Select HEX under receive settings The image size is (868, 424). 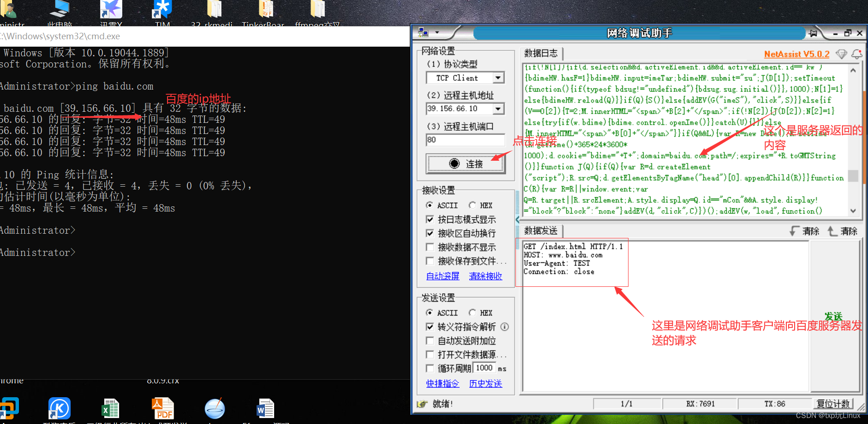(x=480, y=205)
